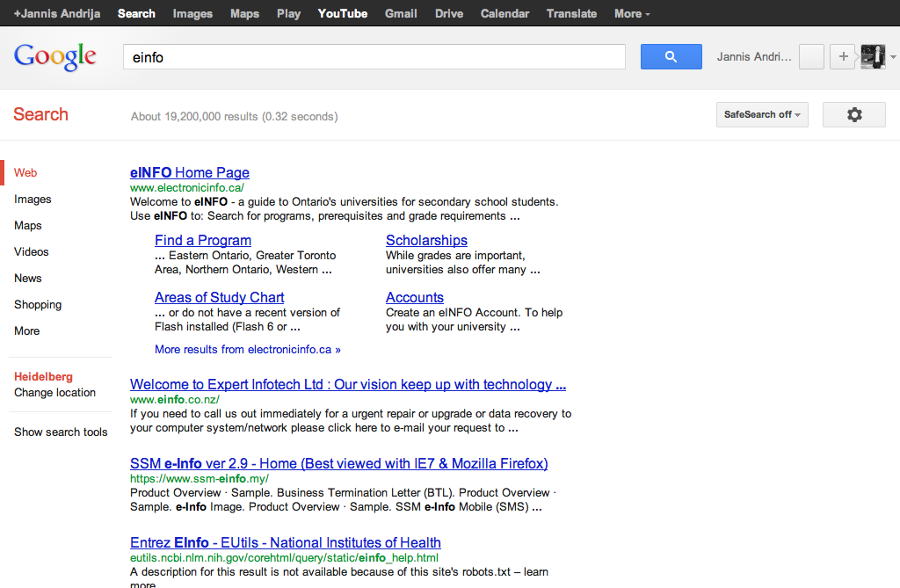This screenshot has height=588, width=900.
Task: Open the notifications box beside name
Action: (811, 57)
